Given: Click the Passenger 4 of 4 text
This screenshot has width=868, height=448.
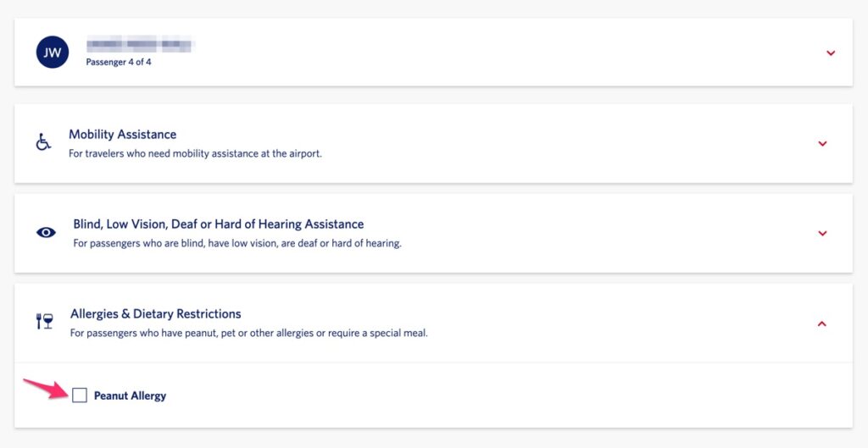Looking at the screenshot, I should (x=119, y=62).
